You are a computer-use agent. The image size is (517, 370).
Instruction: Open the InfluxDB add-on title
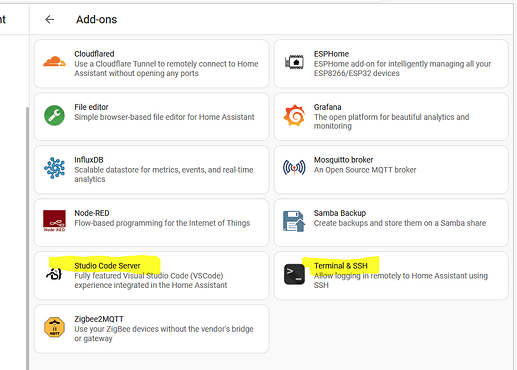click(x=89, y=160)
